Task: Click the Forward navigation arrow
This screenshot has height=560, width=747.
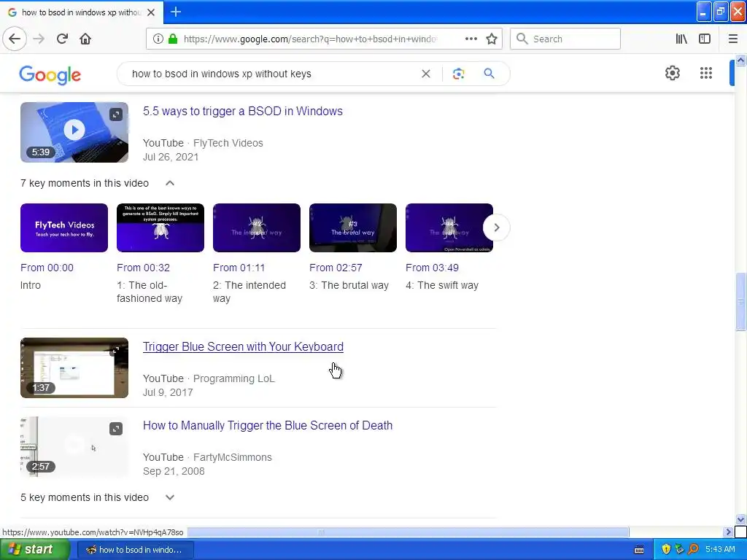Action: tap(39, 39)
